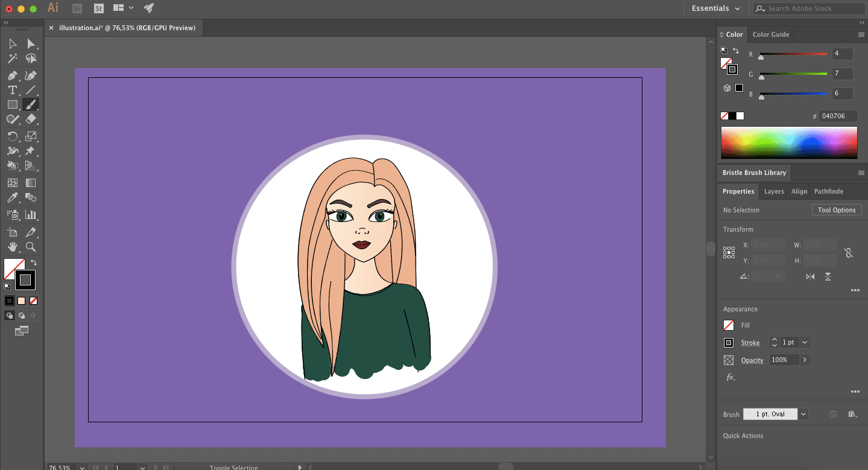Viewport: 868px width, 470px height.
Task: Select the Magic Wand tool
Action: [x=13, y=59]
